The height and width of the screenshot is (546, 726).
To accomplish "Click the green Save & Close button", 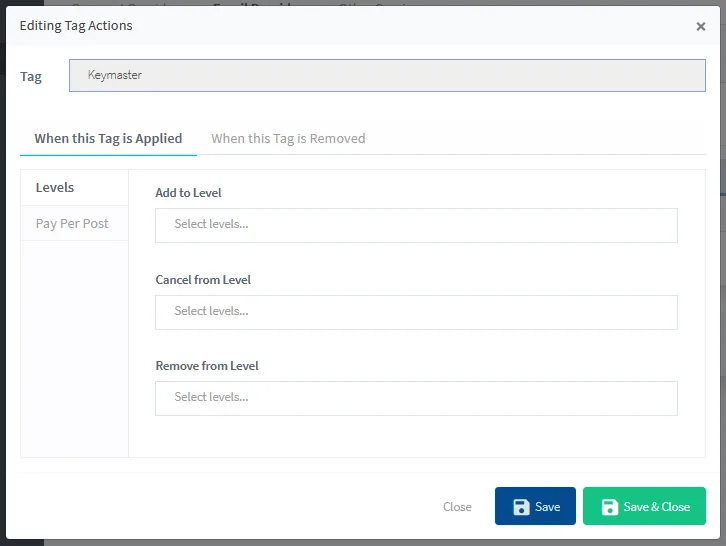I will click(x=644, y=506).
